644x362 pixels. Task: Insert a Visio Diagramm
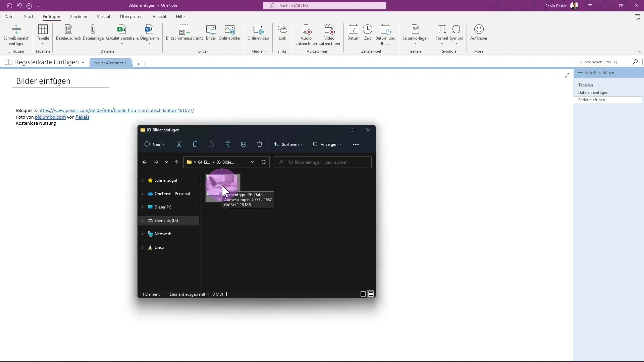[x=149, y=35]
